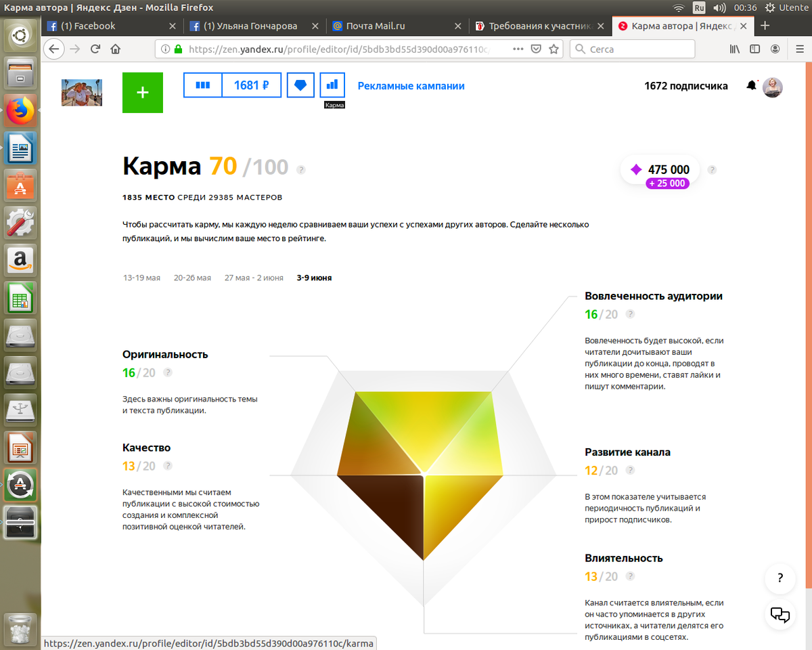The image size is (812, 650).
Task: Click the green plus create publication button
Action: pos(143,92)
